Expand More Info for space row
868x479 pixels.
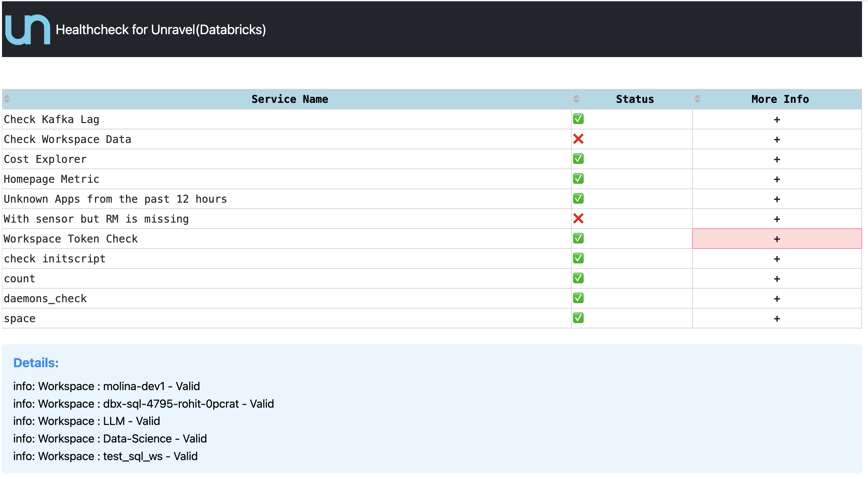pos(777,319)
